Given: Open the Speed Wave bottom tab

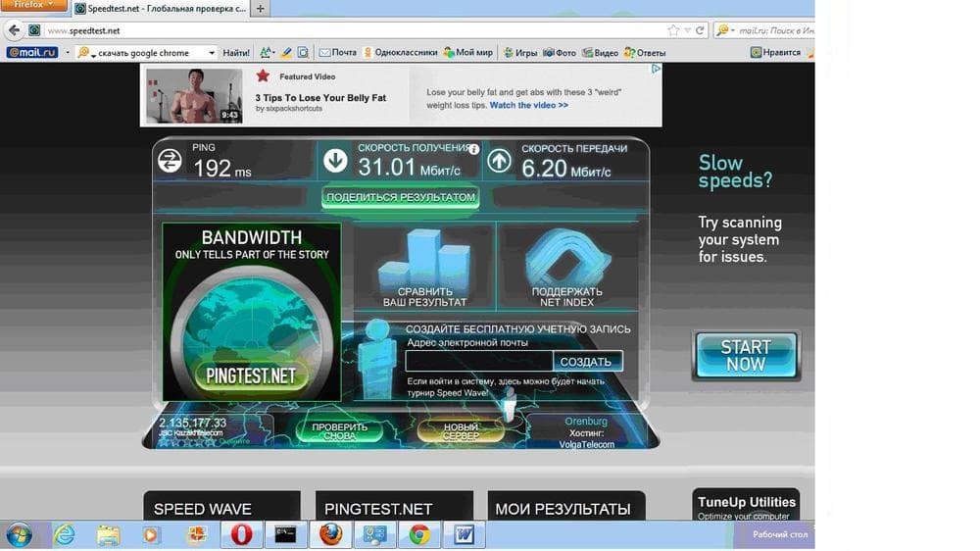Looking at the screenshot, I should (221, 506).
